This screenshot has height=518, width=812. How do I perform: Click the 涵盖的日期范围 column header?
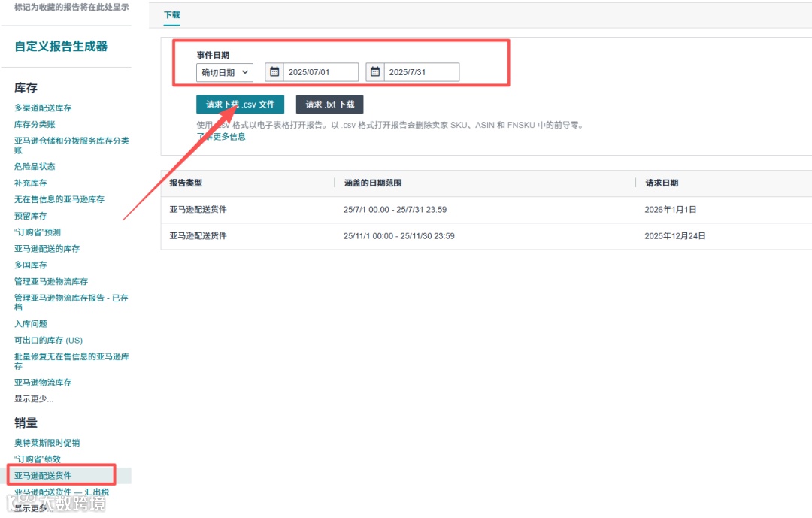click(373, 183)
